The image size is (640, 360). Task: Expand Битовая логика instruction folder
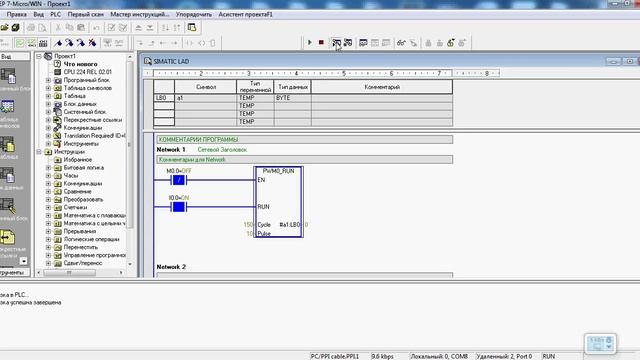coord(48,168)
